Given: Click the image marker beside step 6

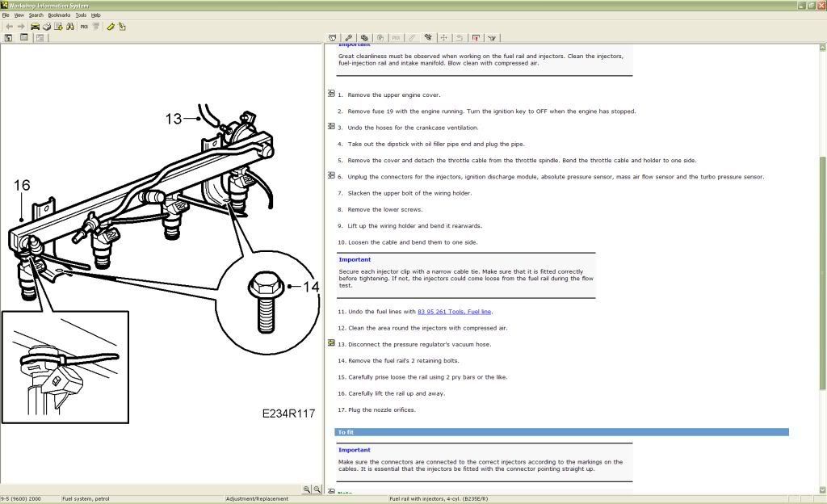Looking at the screenshot, I should click(x=331, y=175).
